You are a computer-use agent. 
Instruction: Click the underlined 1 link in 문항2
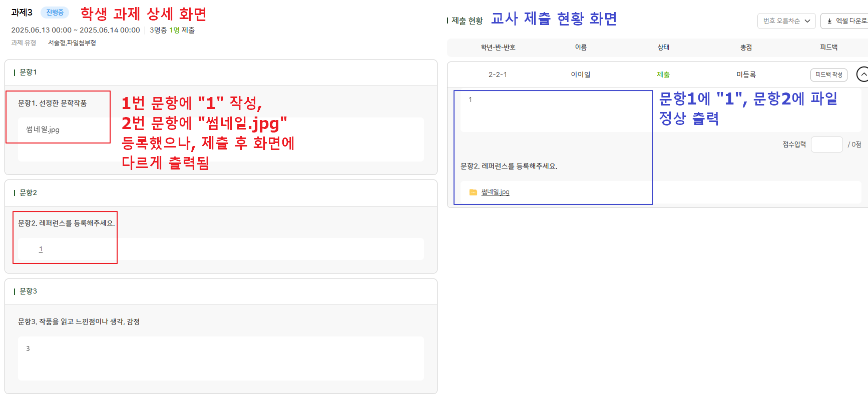point(41,249)
